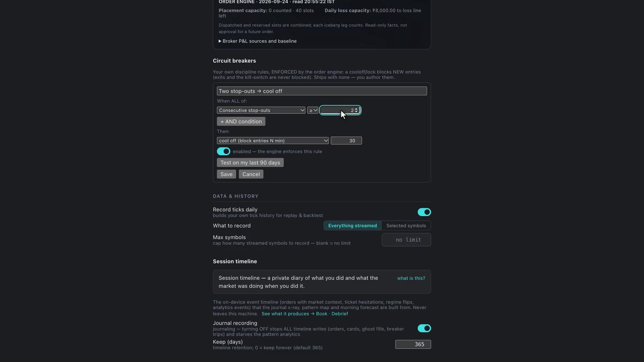Click 'Test on my last 90 days'
This screenshot has width=644, height=362.
click(250, 162)
